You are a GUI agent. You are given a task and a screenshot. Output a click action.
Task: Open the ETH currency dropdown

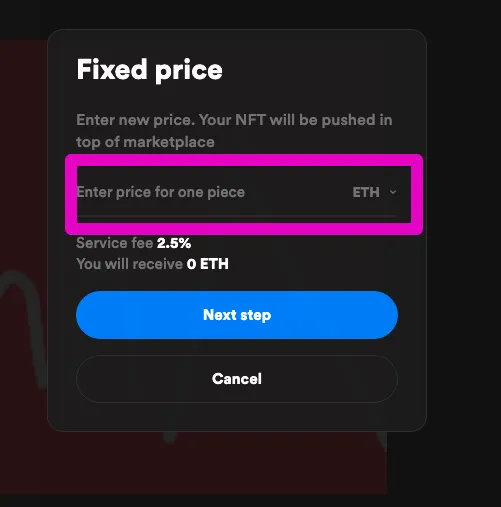point(374,192)
